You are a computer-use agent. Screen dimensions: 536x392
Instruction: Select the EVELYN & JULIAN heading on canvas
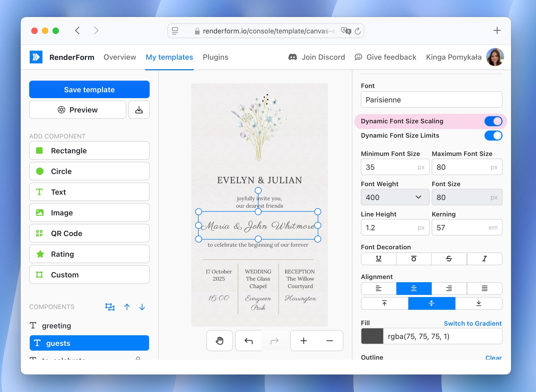pyautogui.click(x=260, y=180)
